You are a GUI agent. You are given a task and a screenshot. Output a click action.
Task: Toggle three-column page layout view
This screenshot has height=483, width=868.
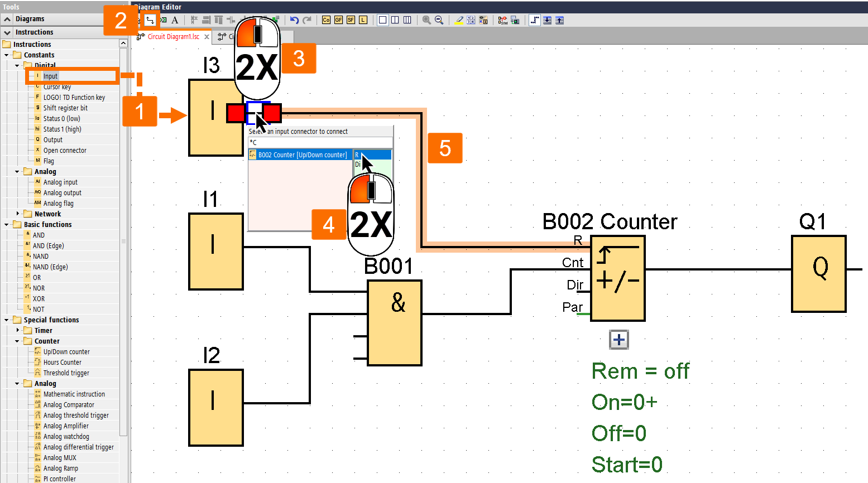click(x=407, y=20)
